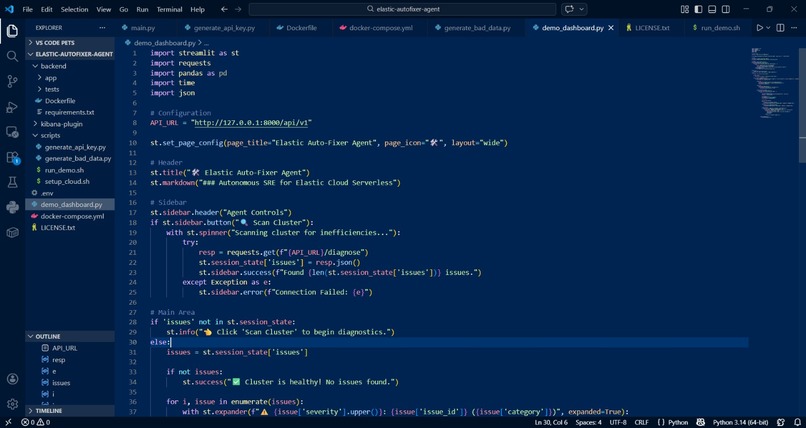The height and width of the screenshot is (428, 806).
Task: Go forward with the navigation arrow
Action: click(238, 9)
